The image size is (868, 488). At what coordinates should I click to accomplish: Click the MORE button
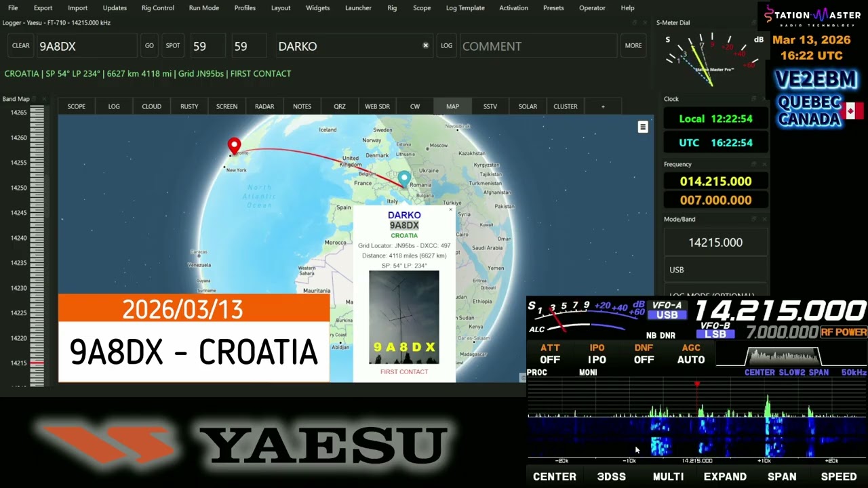coord(633,45)
